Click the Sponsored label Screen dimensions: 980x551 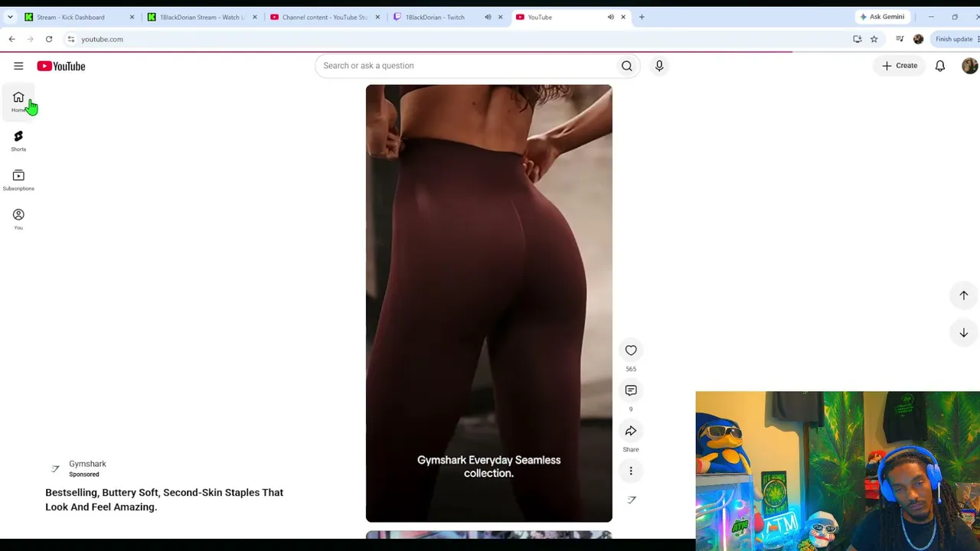click(x=84, y=474)
